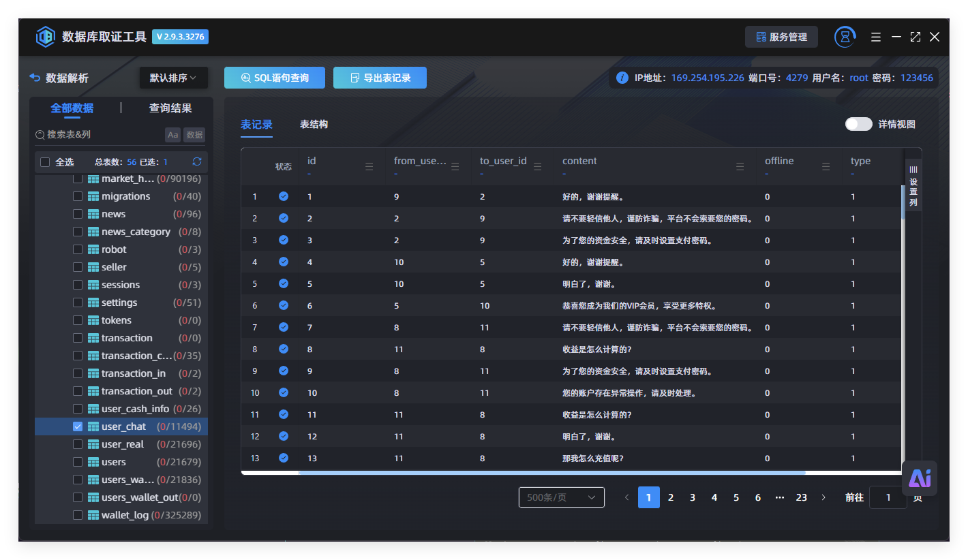
Task: Click the IP address 169.254.195.226
Action: [708, 78]
